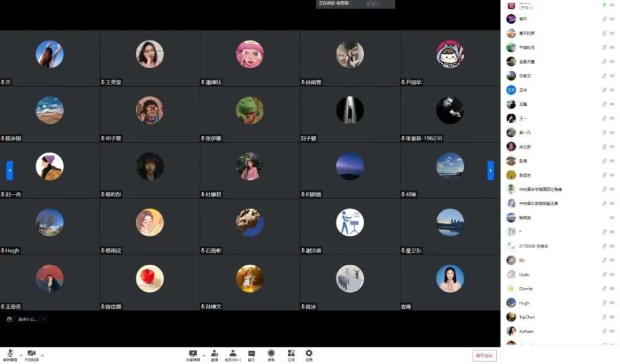Screen dimensions: 620x364
Task: Open the chat panel icon
Action: (252, 353)
